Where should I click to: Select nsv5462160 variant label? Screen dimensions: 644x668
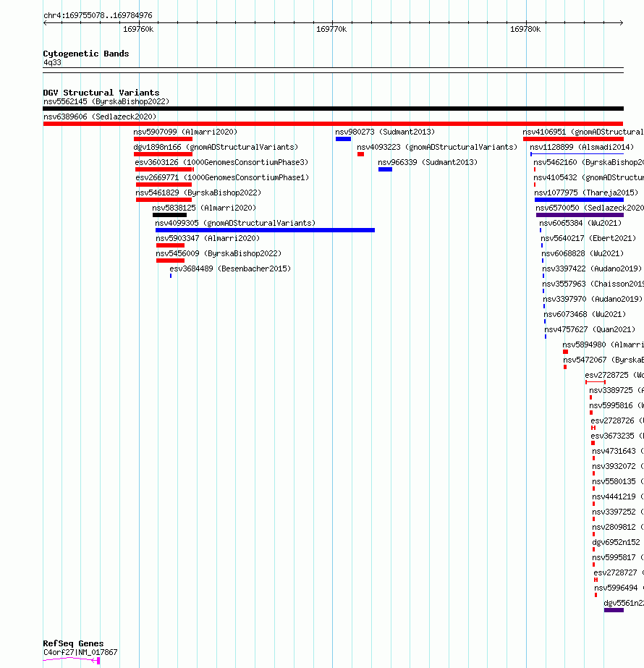click(x=588, y=163)
